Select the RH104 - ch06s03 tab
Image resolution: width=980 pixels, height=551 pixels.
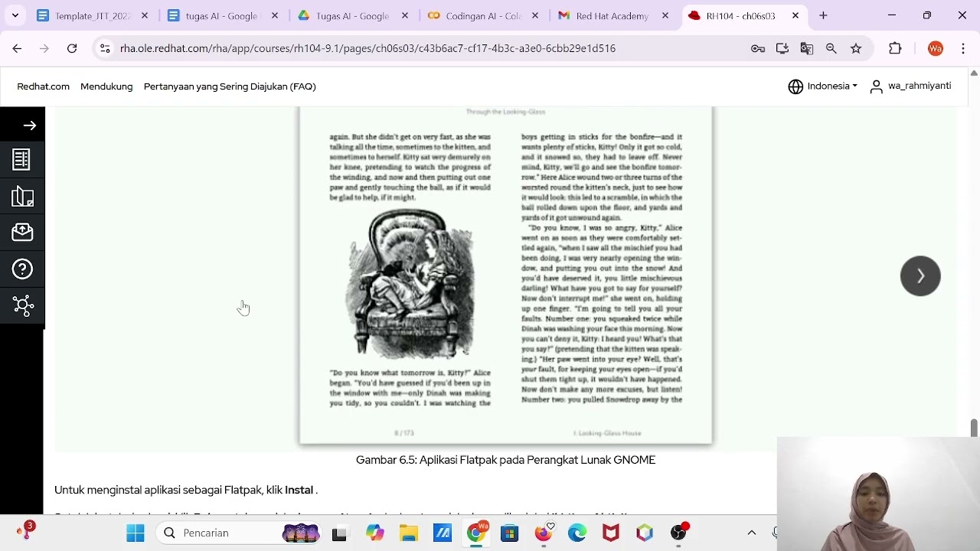click(744, 15)
